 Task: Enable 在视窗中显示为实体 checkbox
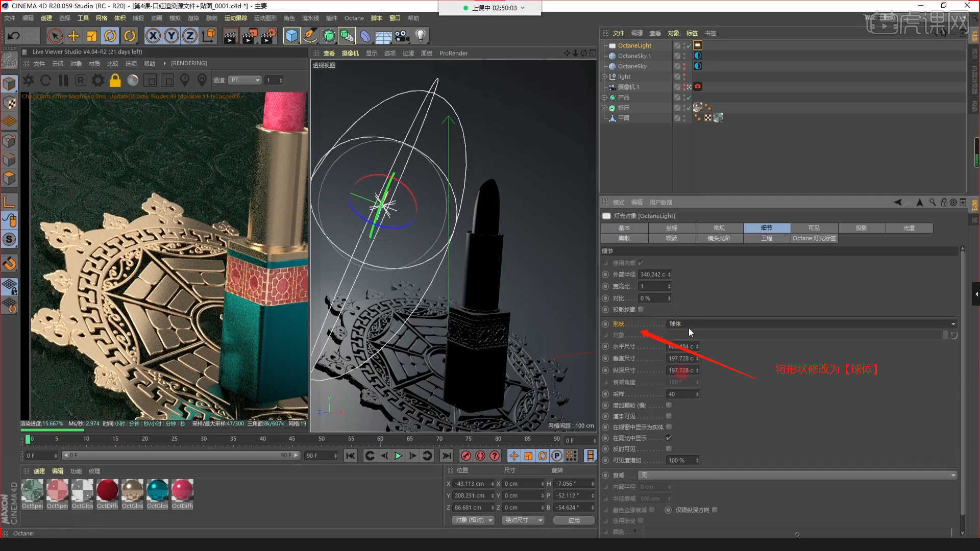[669, 427]
